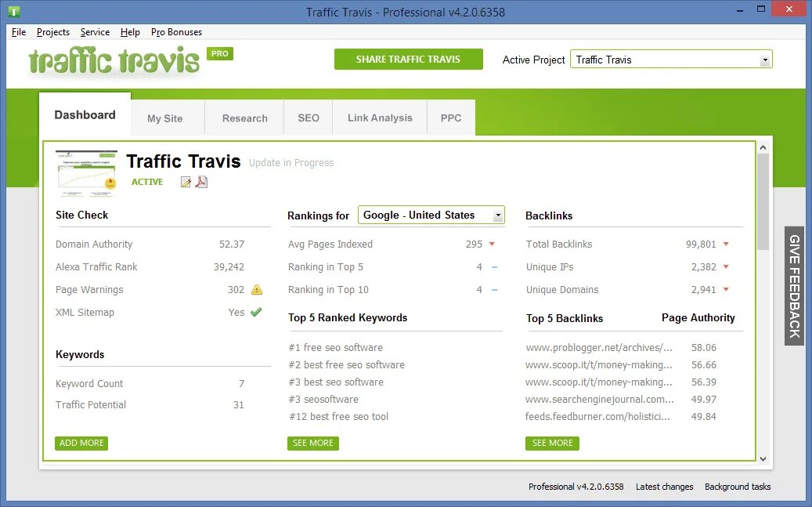The height and width of the screenshot is (507, 812).
Task: Click the scoop.it backlink with authority 56.39
Action: (x=599, y=382)
